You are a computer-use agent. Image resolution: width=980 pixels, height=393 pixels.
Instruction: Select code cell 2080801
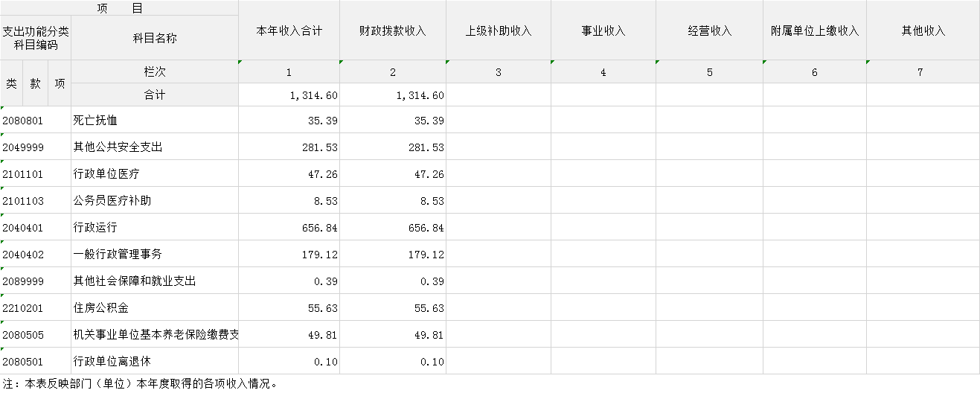coord(24,121)
